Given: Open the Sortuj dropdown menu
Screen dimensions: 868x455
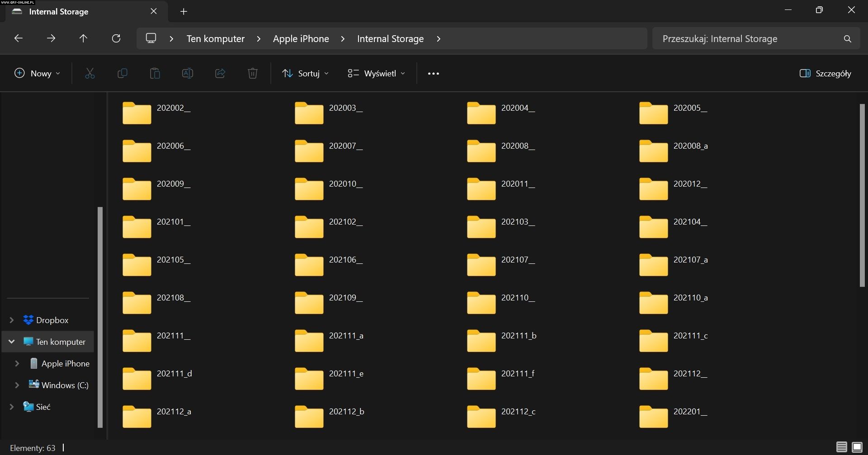Looking at the screenshot, I should tap(305, 73).
